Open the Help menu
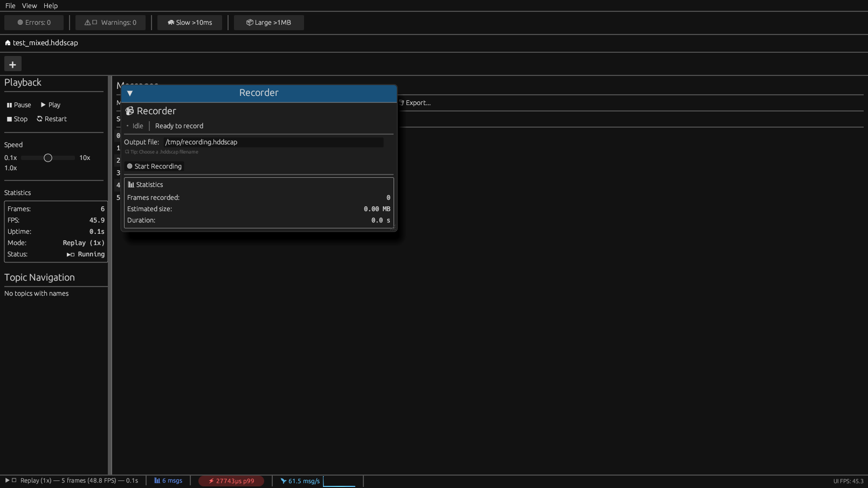 pyautogui.click(x=51, y=5)
